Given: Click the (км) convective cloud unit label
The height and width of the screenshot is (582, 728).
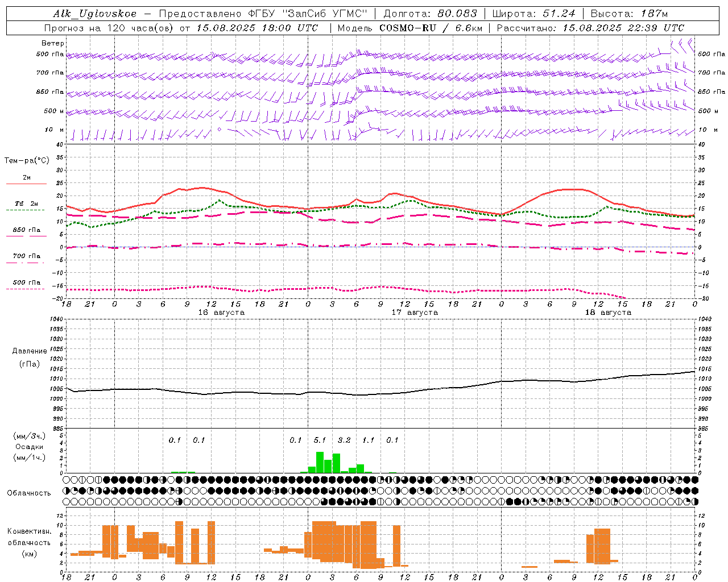Looking at the screenshot, I should click(30, 554).
